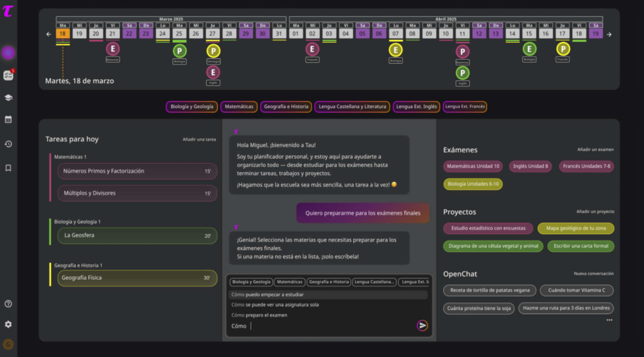Select suggestion 'Cómo preparo el examen'
The height and width of the screenshot is (357, 644).
[x=259, y=315]
